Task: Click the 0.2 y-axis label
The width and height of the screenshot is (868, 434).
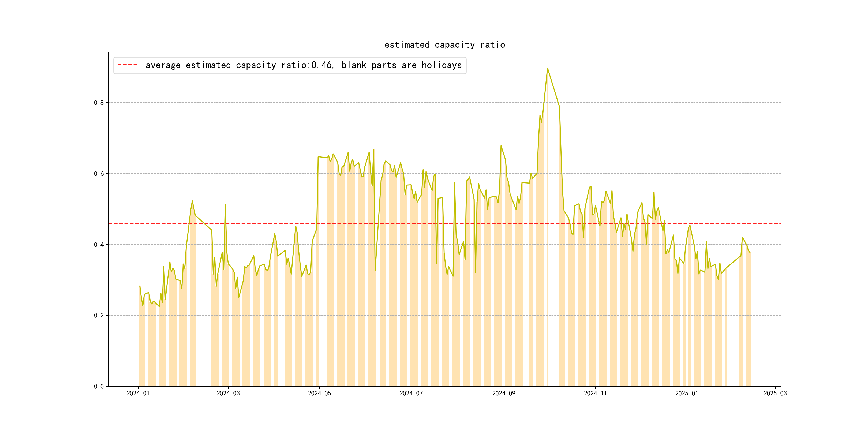Action: coord(99,315)
